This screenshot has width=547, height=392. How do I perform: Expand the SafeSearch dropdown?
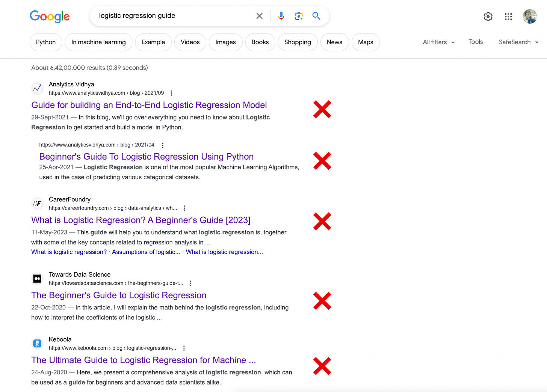click(518, 42)
